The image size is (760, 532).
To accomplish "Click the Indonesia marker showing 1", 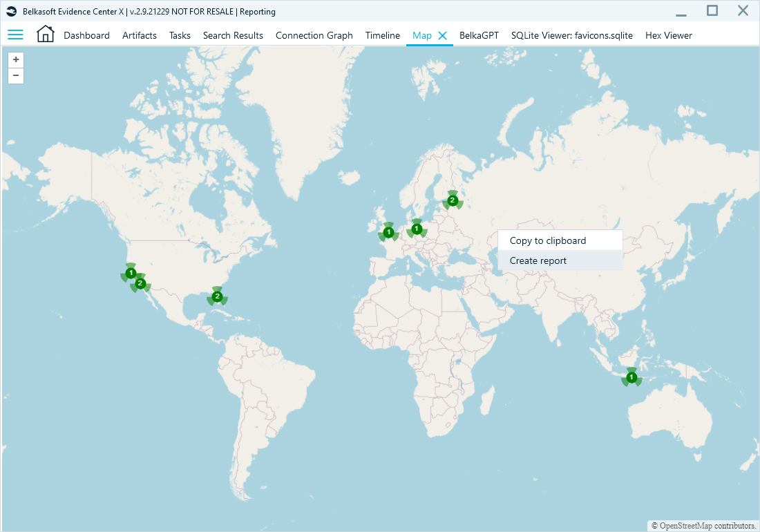I will [631, 377].
